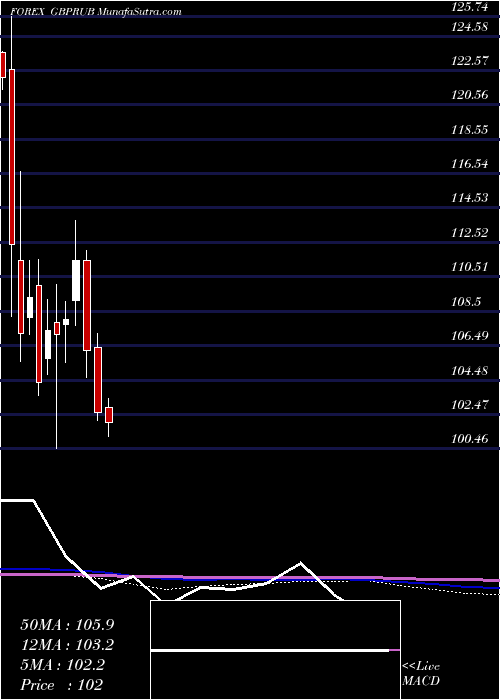
Task: Click the white candlestick body near 110.51
Action: coord(76,280)
